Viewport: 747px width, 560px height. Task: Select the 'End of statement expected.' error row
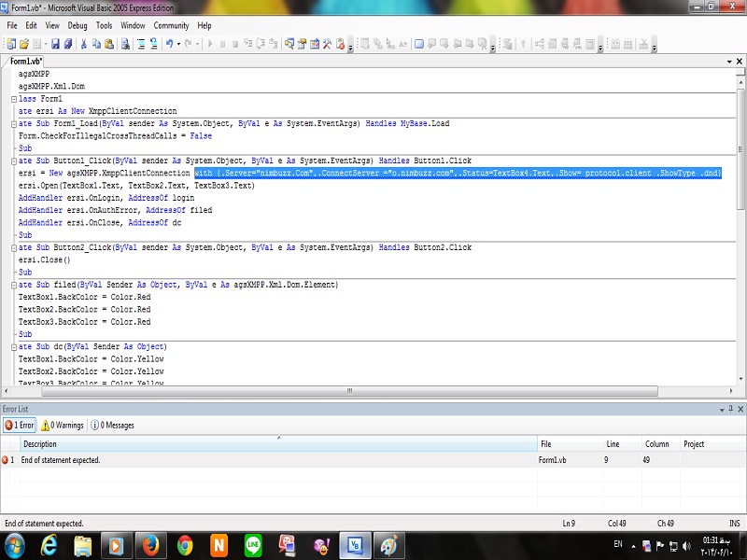pos(373,460)
